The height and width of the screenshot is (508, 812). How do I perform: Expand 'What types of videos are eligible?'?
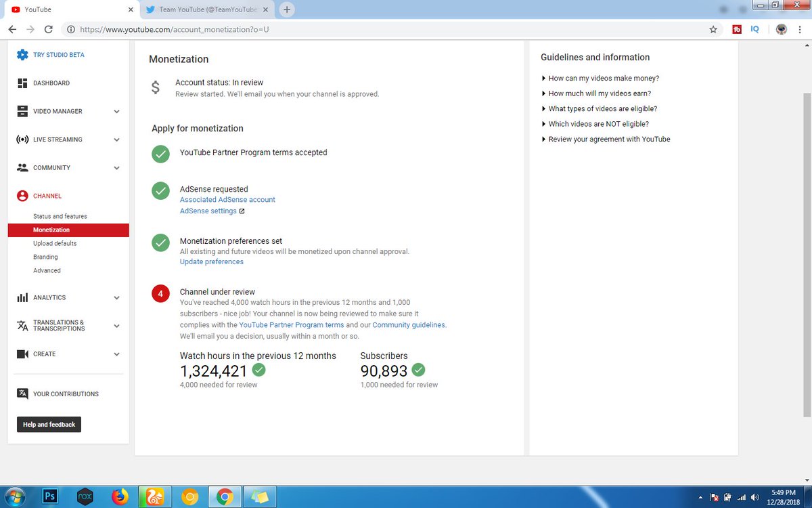pos(600,108)
